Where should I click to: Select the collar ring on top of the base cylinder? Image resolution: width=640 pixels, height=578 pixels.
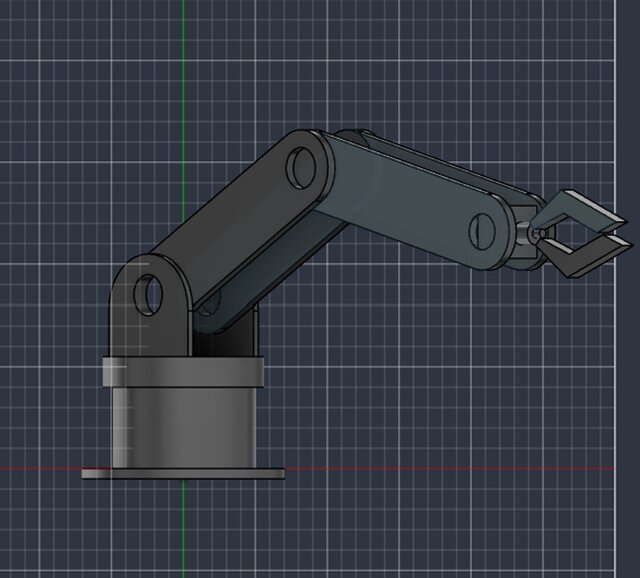183,372
